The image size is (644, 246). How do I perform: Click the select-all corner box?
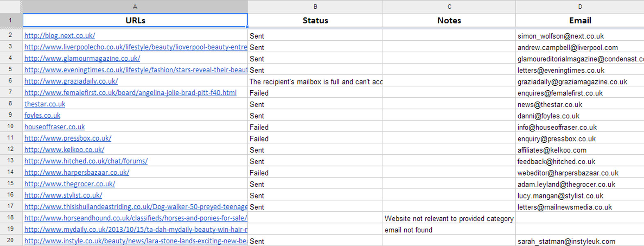click(x=11, y=7)
